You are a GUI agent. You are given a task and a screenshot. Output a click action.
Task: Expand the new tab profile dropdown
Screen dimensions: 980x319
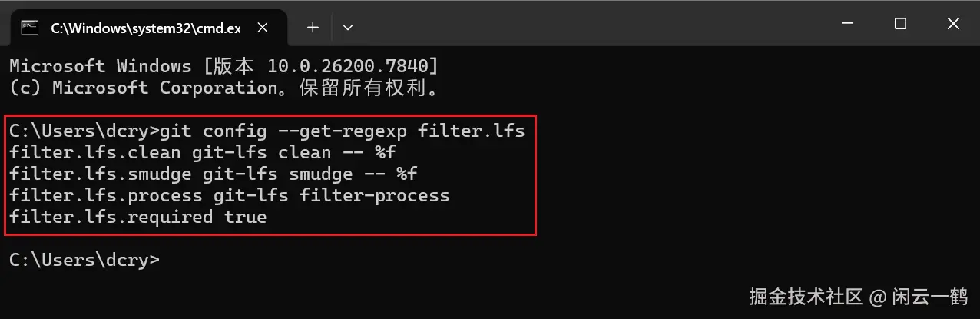click(348, 28)
